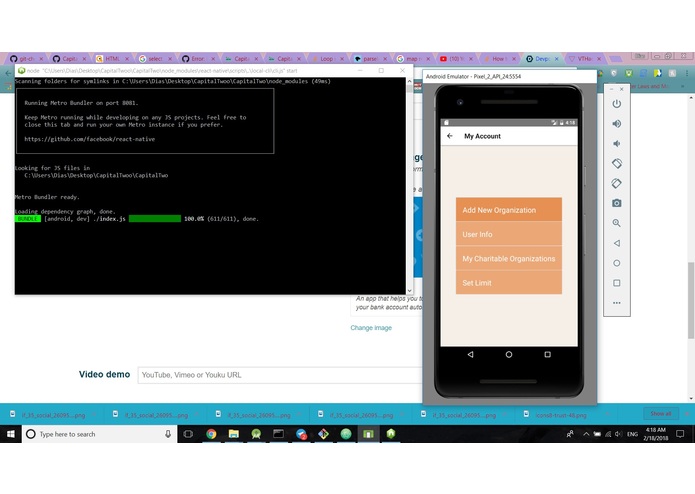The width and height of the screenshot is (695, 494).
Task: Click the emulator toolbar overview square icon
Action: 617,283
